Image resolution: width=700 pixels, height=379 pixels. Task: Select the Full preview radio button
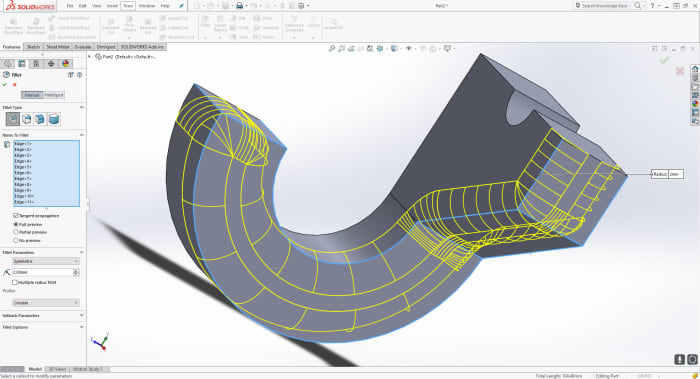pos(16,224)
